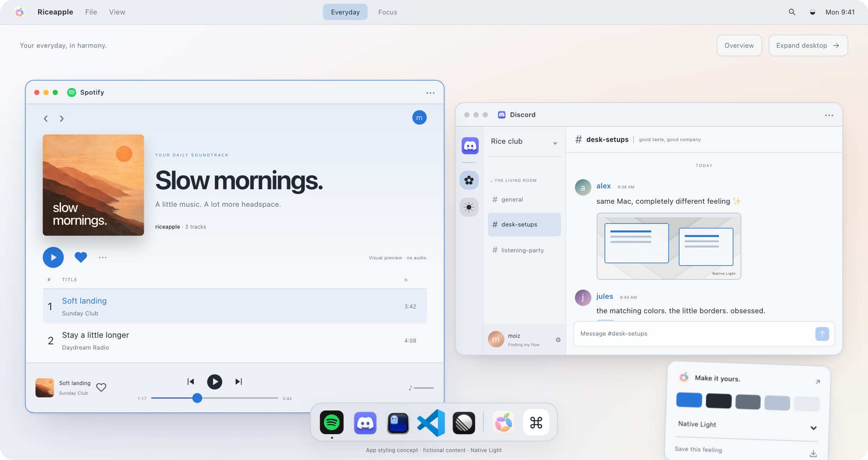This screenshot has width=868, height=460.
Task: Open Discord window more options menu
Action: (x=829, y=115)
